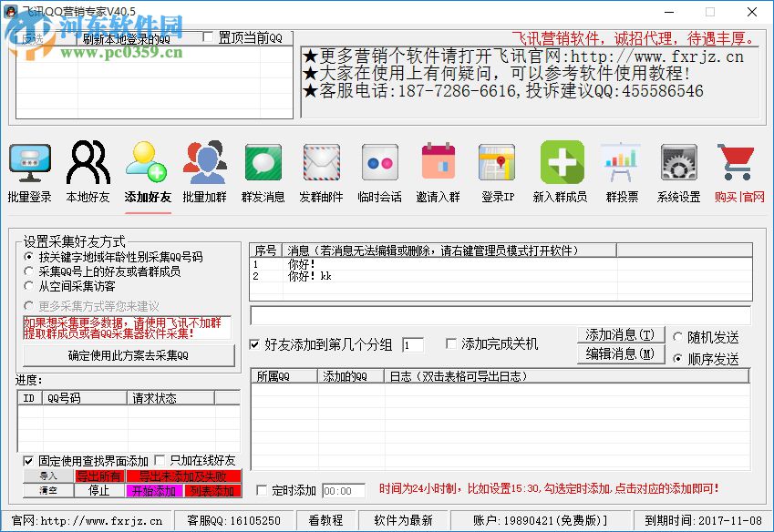
Task: Enable the 只加在线好友 checkbox
Action: [161, 461]
